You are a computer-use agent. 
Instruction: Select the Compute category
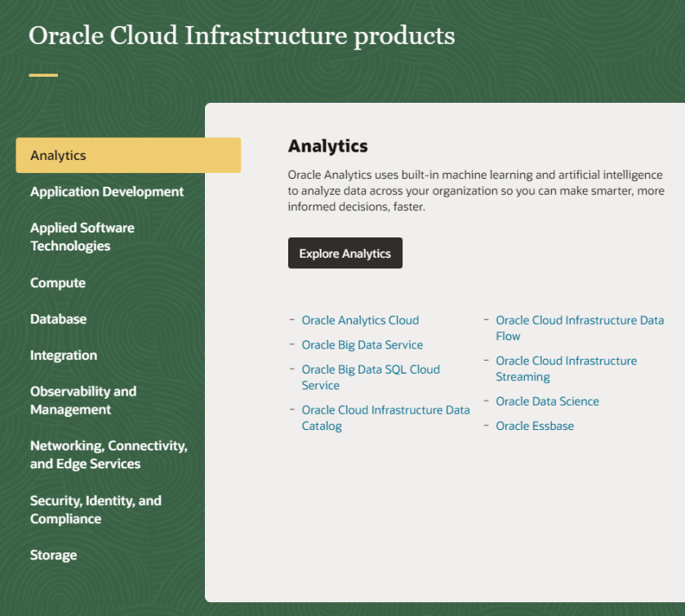click(x=58, y=282)
